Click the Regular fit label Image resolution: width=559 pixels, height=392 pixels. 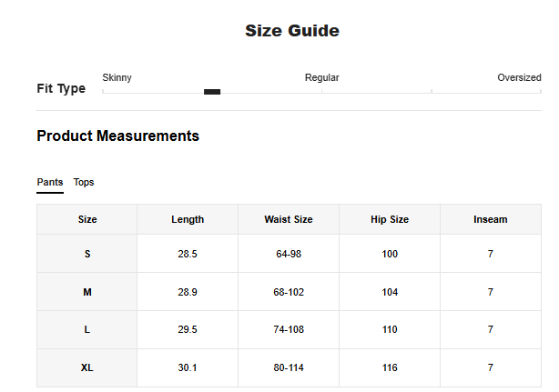[321, 78]
